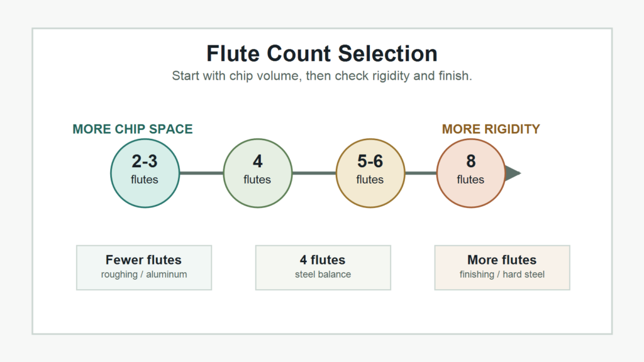Click the steel balance caption
Viewport: 644px width, 362px height.
(x=323, y=275)
